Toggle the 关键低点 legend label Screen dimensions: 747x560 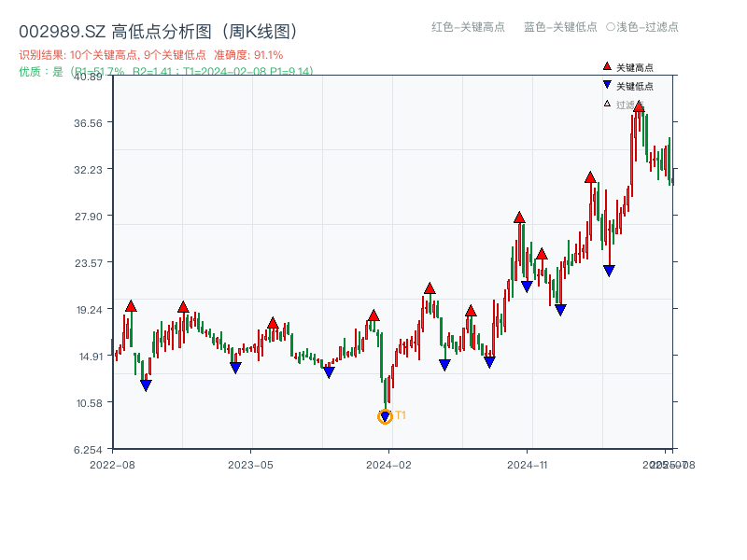635,86
